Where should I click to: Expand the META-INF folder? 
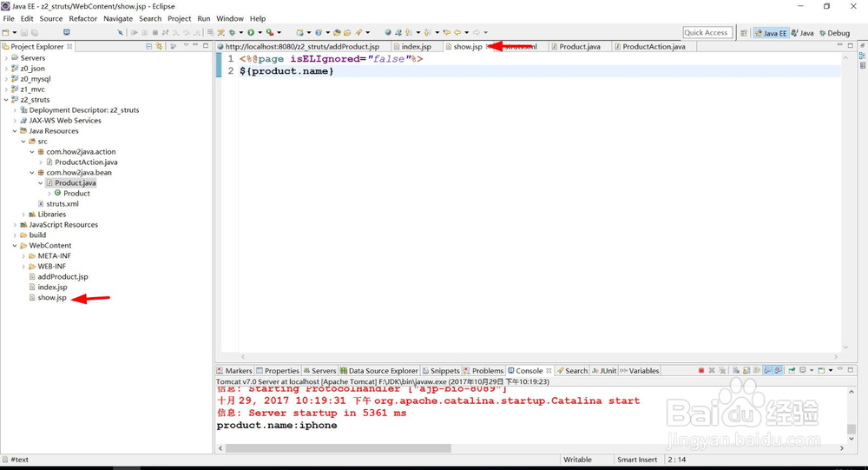point(23,256)
